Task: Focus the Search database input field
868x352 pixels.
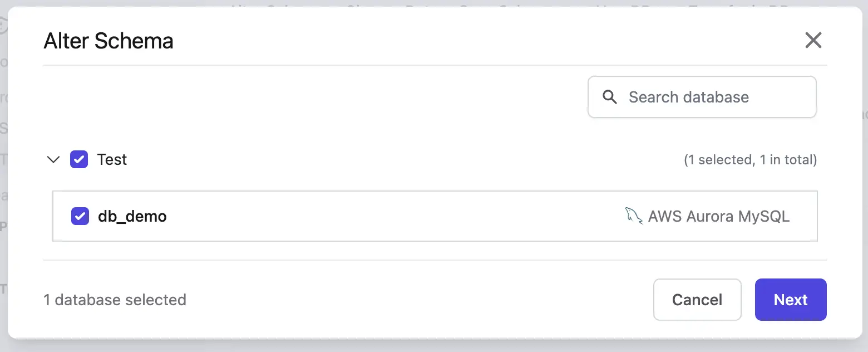Action: tap(701, 96)
